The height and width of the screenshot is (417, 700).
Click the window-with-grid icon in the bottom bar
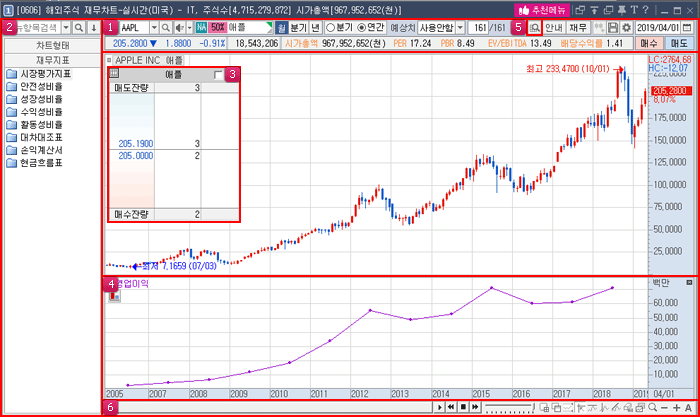click(x=544, y=407)
